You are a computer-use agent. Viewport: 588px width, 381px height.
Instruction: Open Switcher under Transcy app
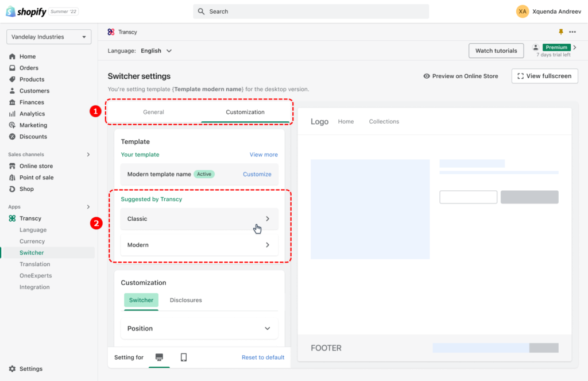tap(32, 253)
